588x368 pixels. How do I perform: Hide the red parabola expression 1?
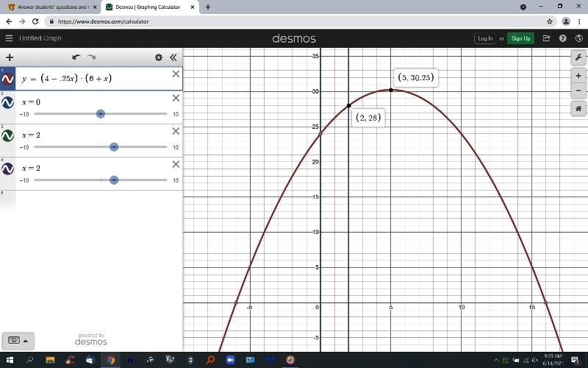click(8, 79)
